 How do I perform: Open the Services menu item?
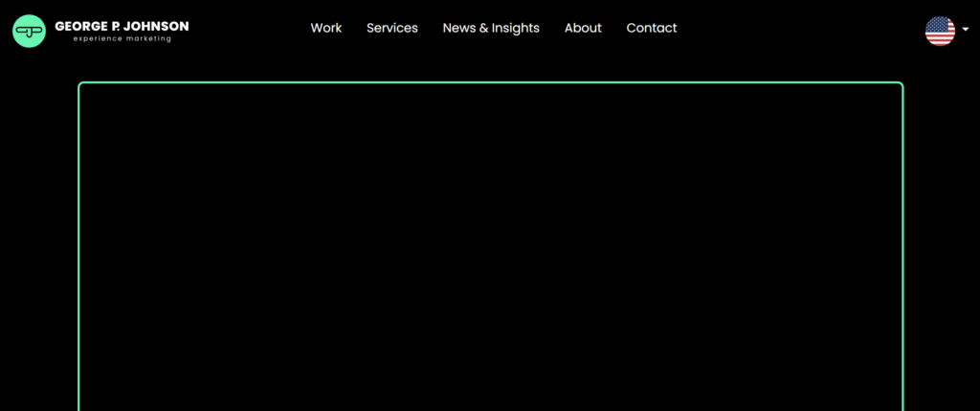(391, 28)
